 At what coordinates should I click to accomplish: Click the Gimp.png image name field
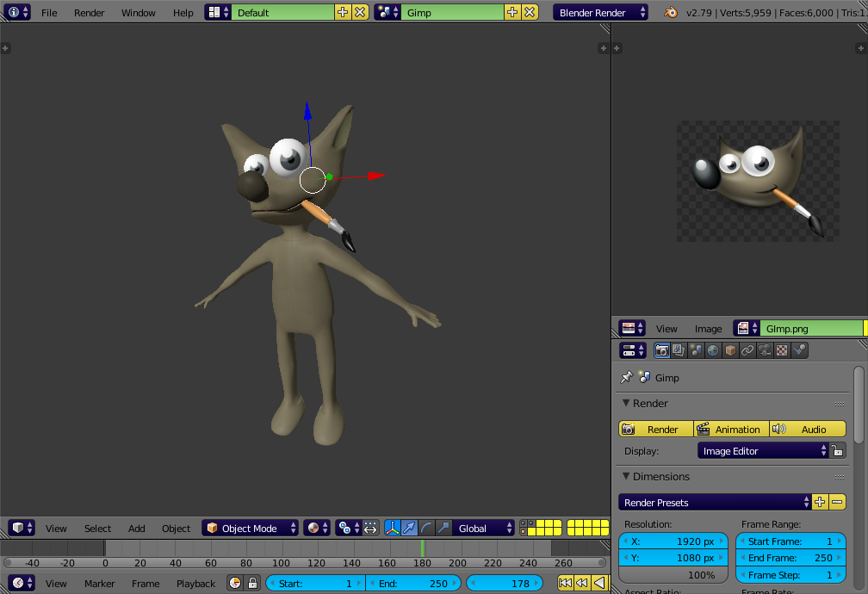coord(811,328)
